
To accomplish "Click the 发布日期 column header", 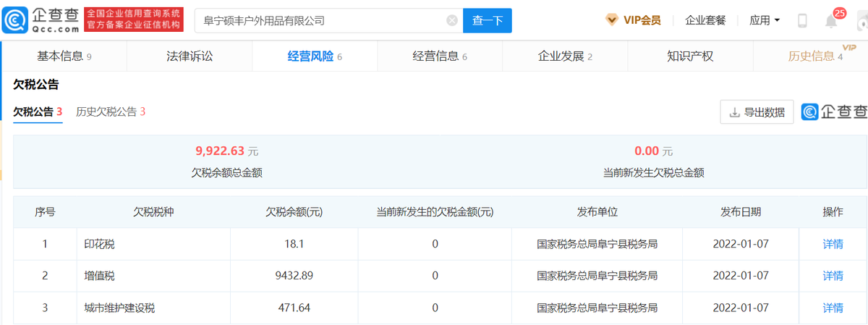I will pyautogui.click(x=741, y=212).
